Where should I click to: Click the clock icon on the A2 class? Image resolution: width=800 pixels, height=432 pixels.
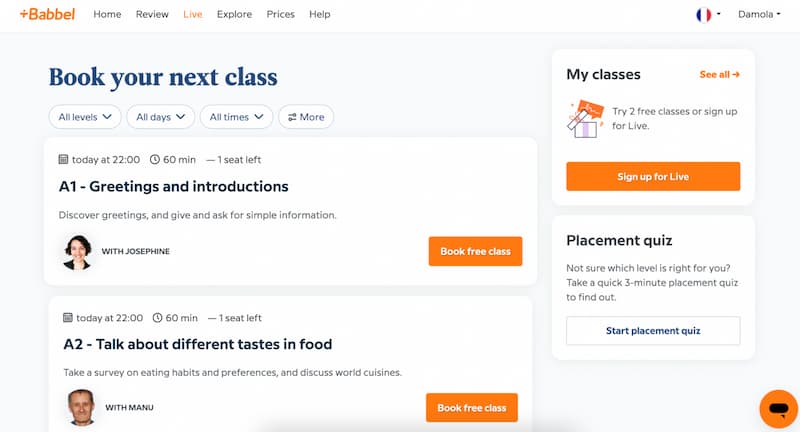[158, 318]
